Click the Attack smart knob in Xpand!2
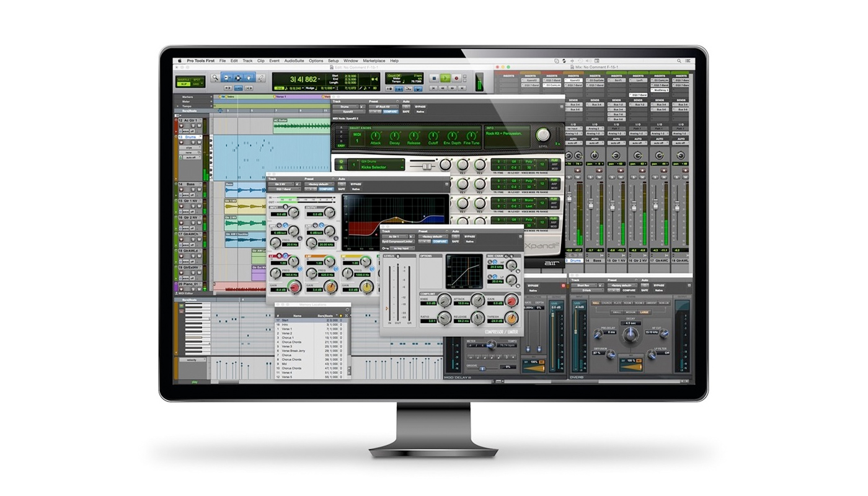The width and height of the screenshot is (868, 496). [x=375, y=136]
